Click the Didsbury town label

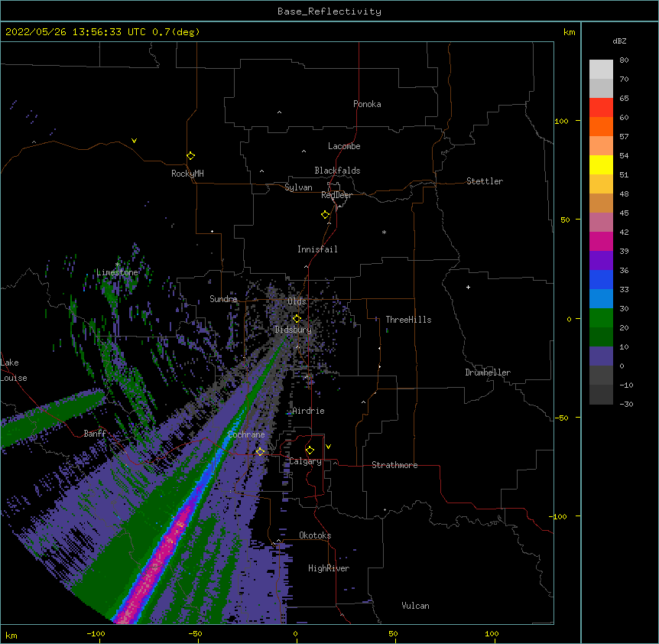pos(293,330)
